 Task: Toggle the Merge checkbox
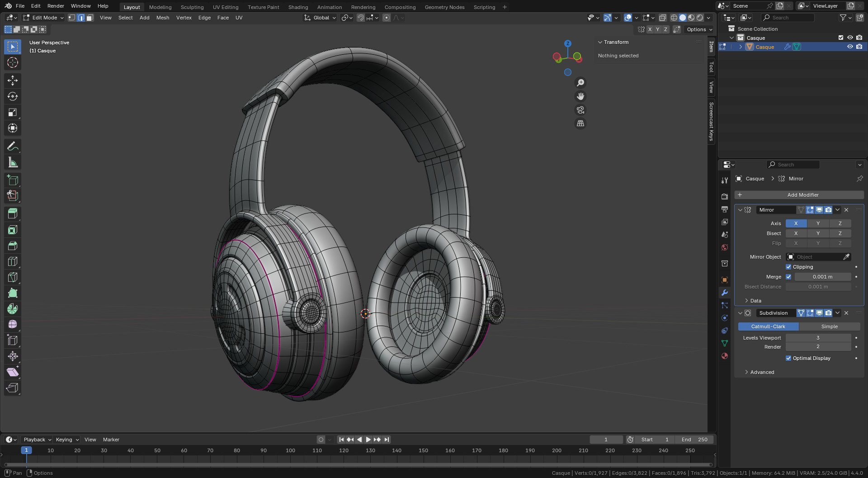pos(788,277)
